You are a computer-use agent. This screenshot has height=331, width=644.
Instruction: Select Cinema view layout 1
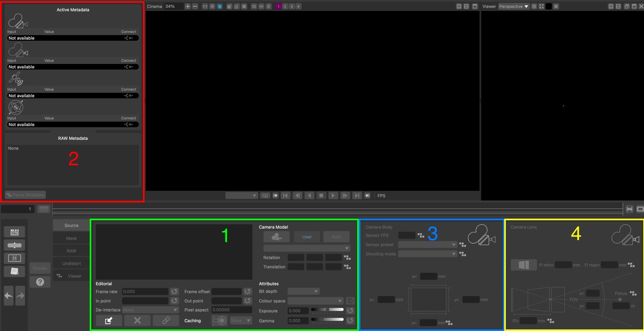click(x=278, y=6)
